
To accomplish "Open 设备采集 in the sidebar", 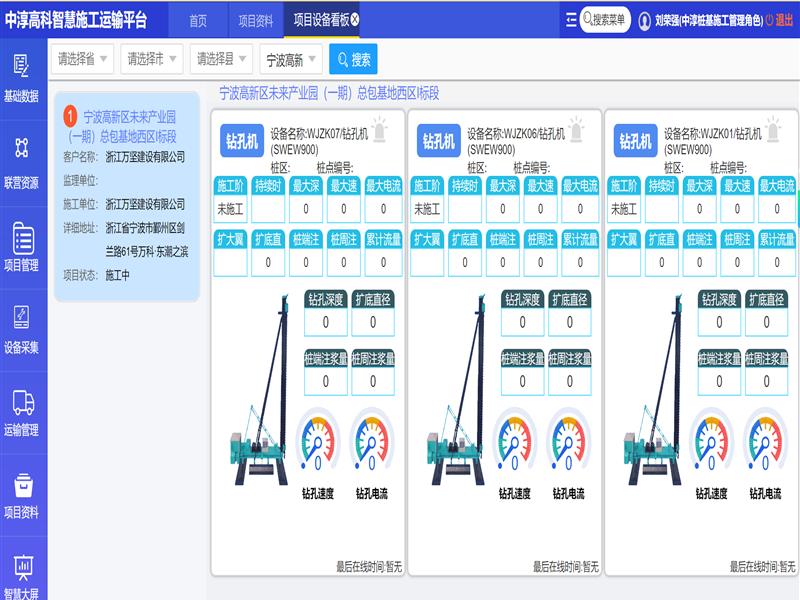I will 21,329.
